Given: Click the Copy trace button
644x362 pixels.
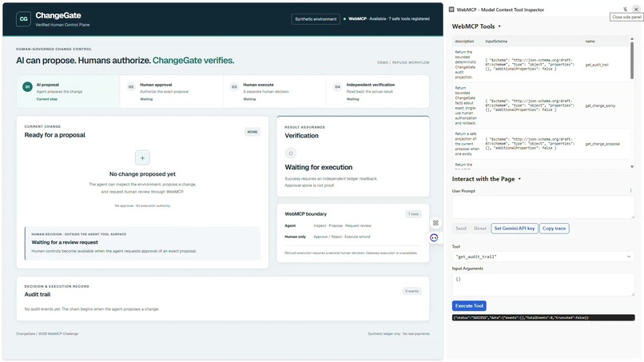Looking at the screenshot, I should 554,229.
